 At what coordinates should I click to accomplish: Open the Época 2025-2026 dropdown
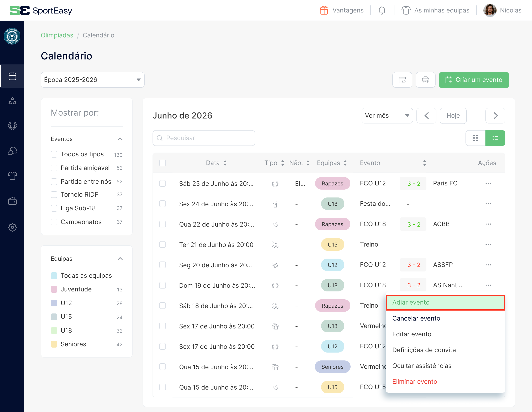click(92, 80)
